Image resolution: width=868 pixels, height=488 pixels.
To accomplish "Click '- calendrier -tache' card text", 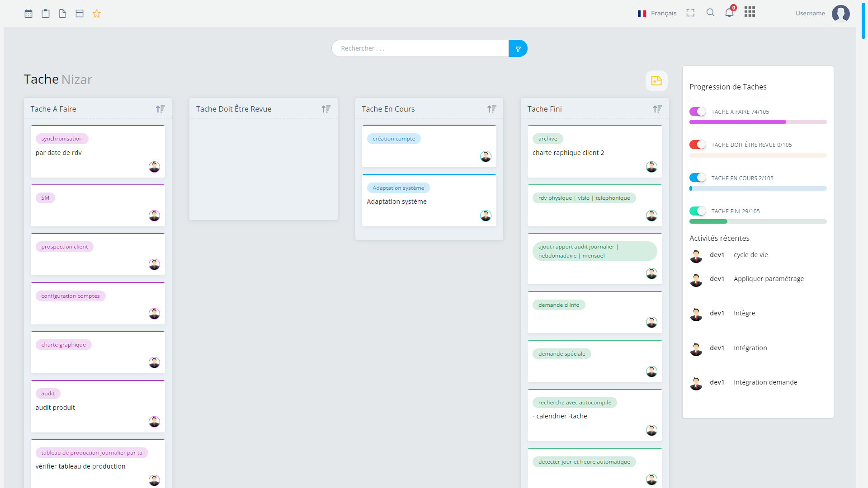I will pyautogui.click(x=560, y=416).
